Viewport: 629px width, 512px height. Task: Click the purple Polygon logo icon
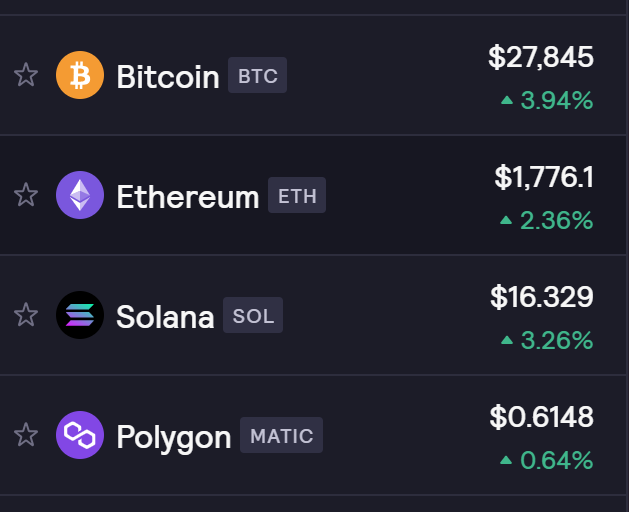pos(80,435)
